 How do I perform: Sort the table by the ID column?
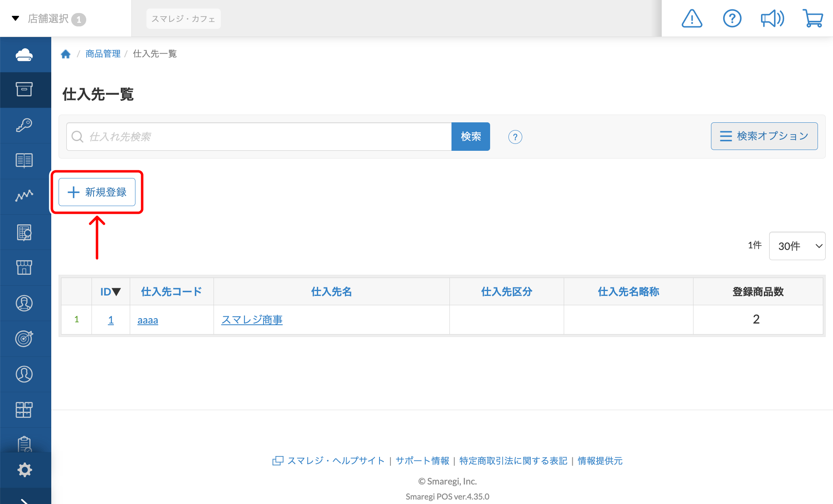[110, 291]
